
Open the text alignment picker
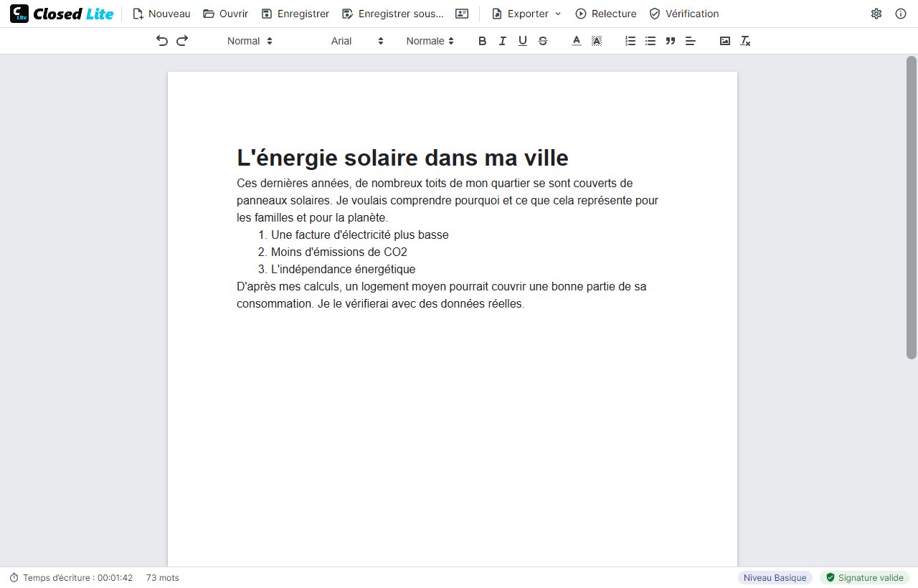pos(691,41)
